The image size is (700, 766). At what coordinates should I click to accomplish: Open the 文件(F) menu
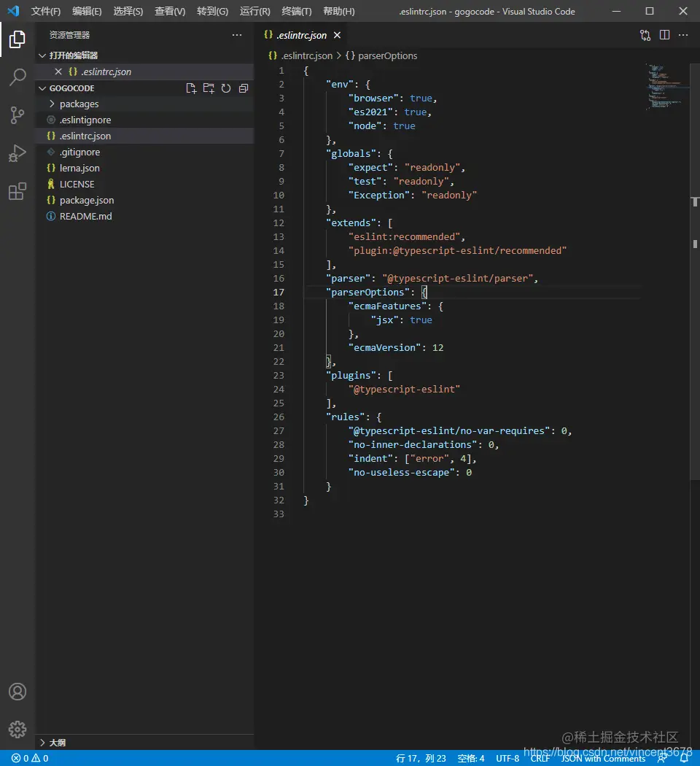click(46, 11)
